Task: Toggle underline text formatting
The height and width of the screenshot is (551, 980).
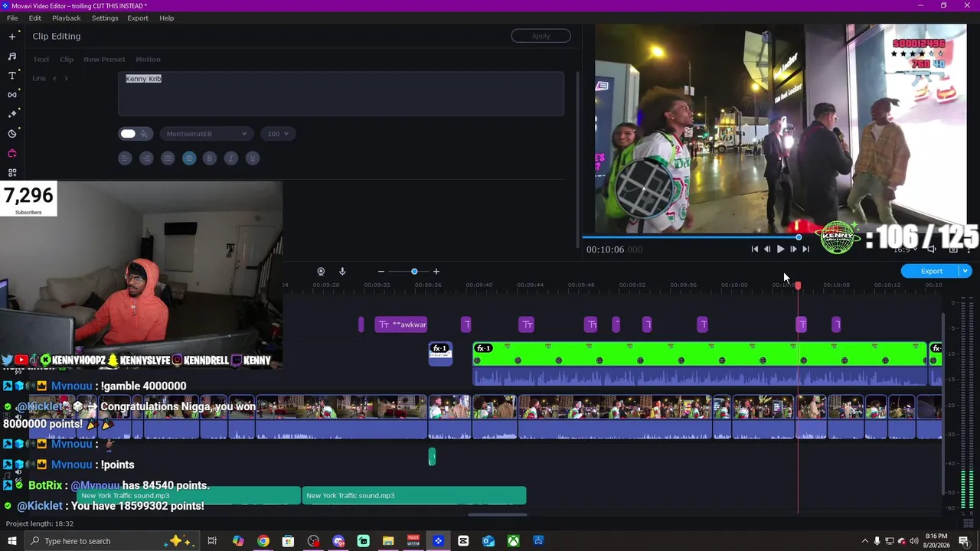Action: pyautogui.click(x=253, y=158)
